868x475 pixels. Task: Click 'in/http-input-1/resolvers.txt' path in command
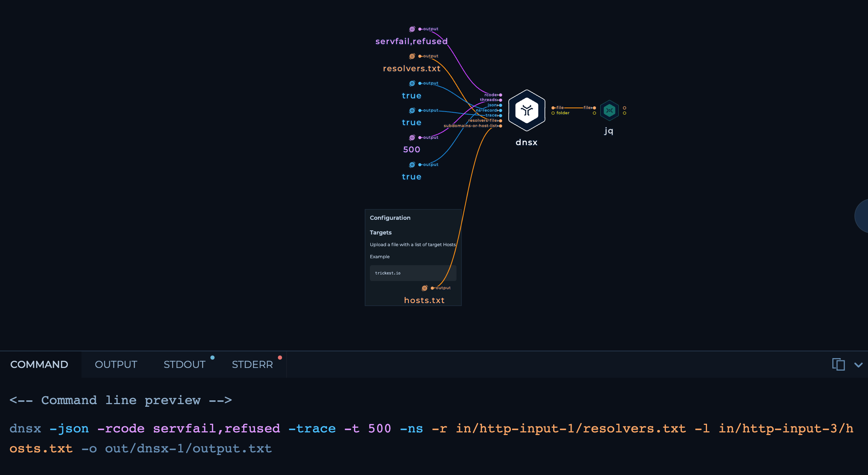tap(571, 429)
